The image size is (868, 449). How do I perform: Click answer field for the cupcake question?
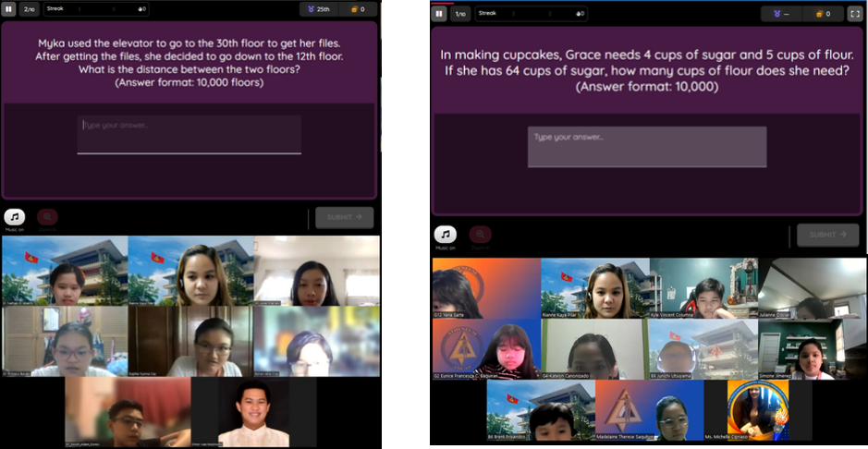[x=646, y=147]
